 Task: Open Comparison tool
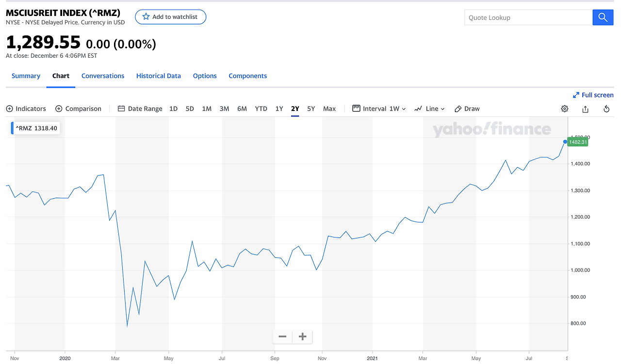pos(79,109)
